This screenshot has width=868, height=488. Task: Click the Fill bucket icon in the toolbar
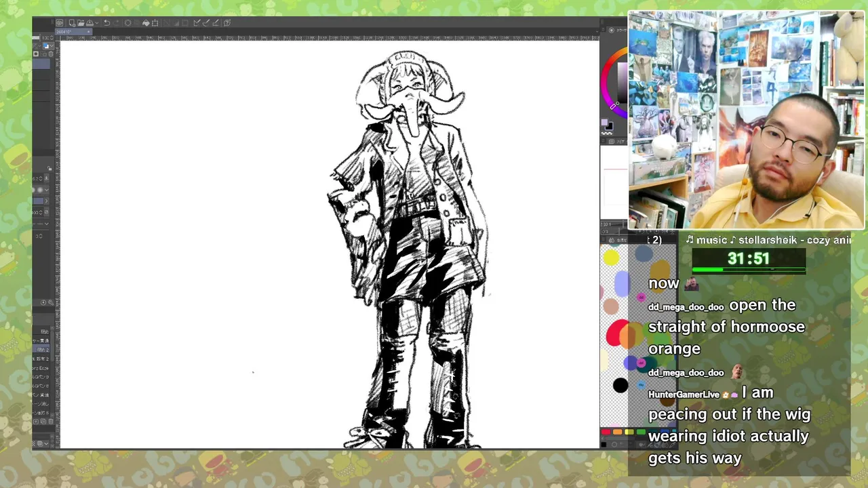pyautogui.click(x=146, y=23)
